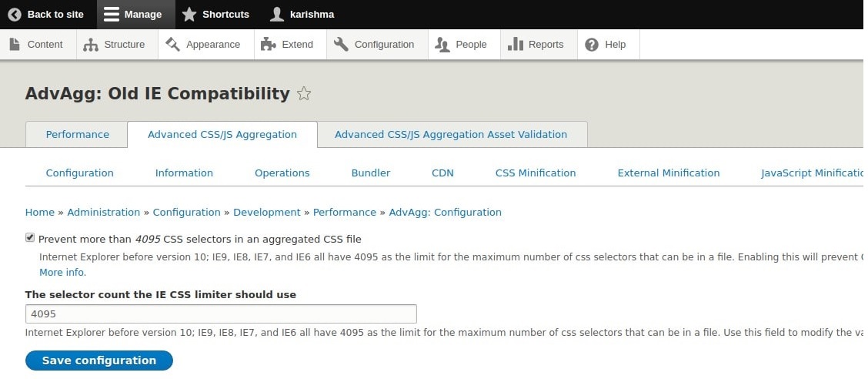Open the karishma user account icon
Viewport: 868px width, 379px height.
coord(277,15)
